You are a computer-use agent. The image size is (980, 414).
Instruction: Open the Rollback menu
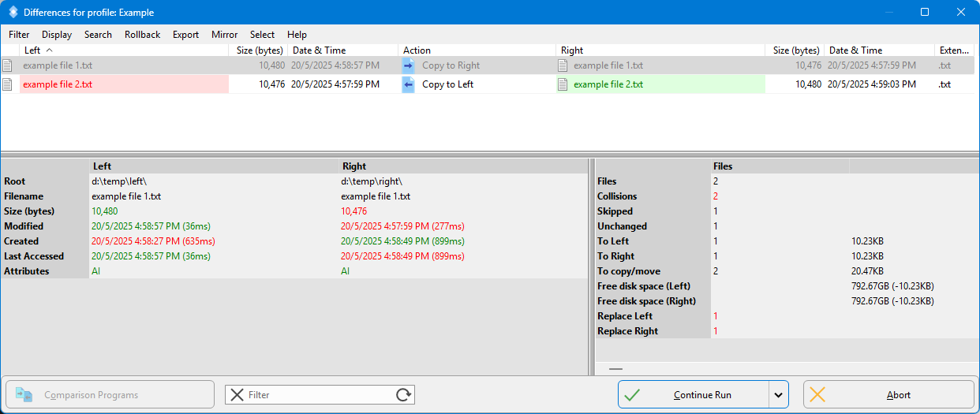(x=142, y=35)
